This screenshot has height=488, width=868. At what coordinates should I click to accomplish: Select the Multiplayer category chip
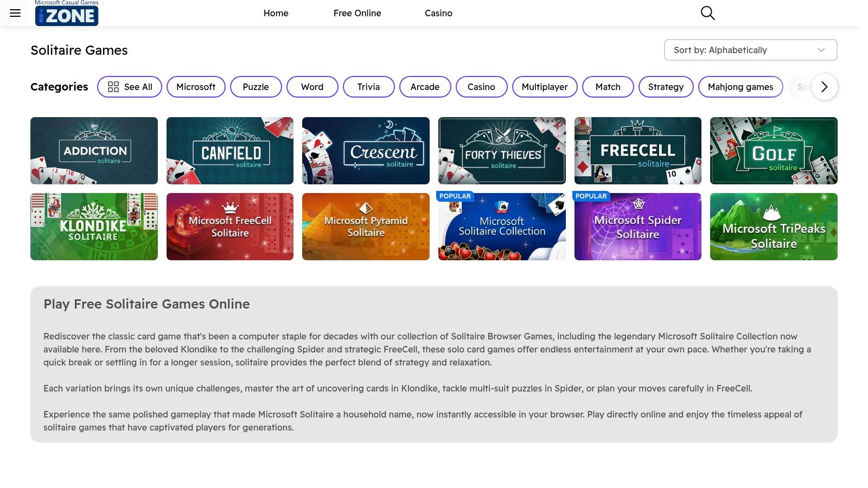(x=545, y=87)
